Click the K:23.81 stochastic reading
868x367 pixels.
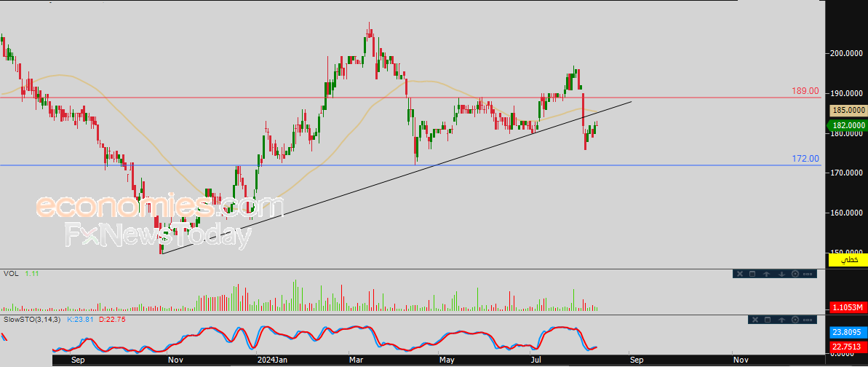pyautogui.click(x=79, y=320)
